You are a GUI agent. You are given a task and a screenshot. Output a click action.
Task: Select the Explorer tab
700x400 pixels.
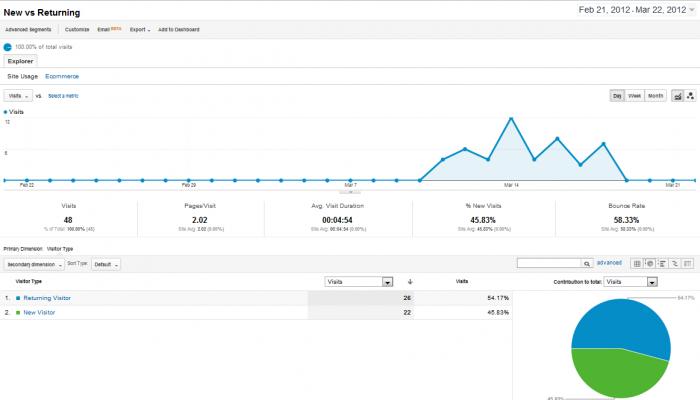coord(21,61)
